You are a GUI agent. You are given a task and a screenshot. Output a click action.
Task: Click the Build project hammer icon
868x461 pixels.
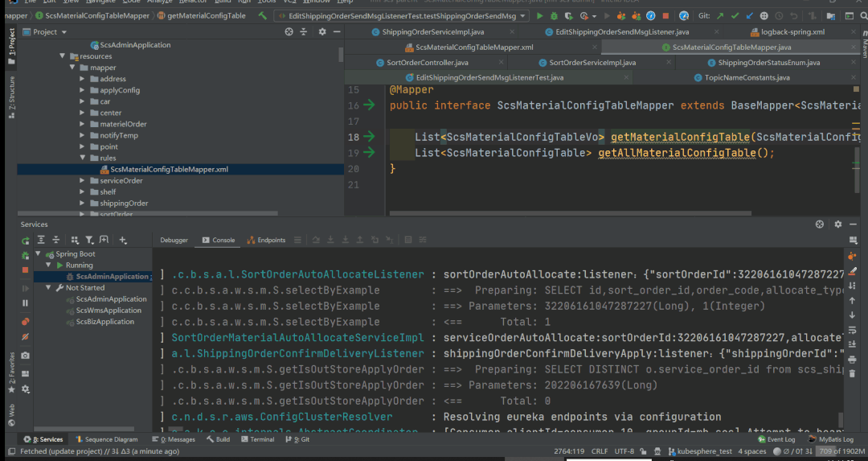tap(263, 15)
